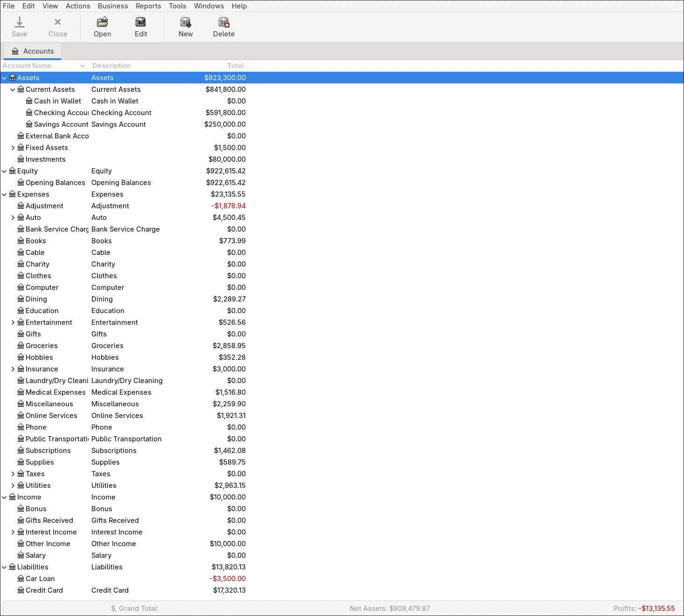
Task: Click the Delete account toolbar icon
Action: pos(224,22)
